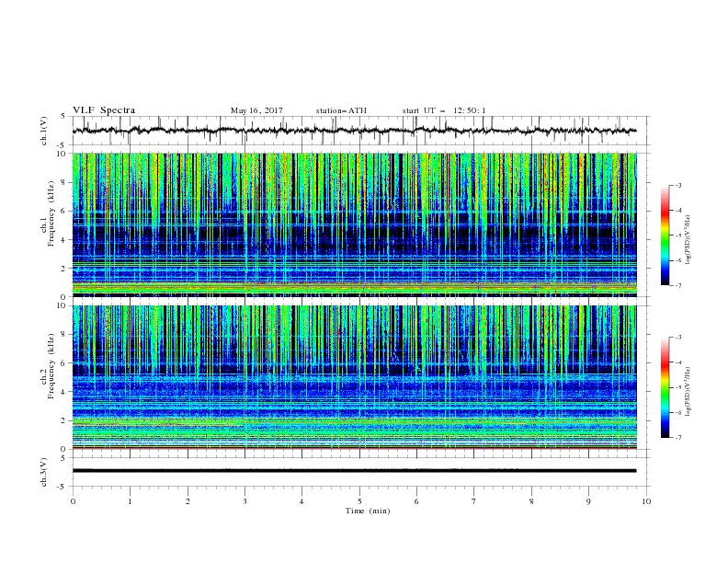Image resolution: width=728 pixels, height=563 pixels.
Task: Click the ch.1 spectrogram color bar
Action: tap(665, 236)
